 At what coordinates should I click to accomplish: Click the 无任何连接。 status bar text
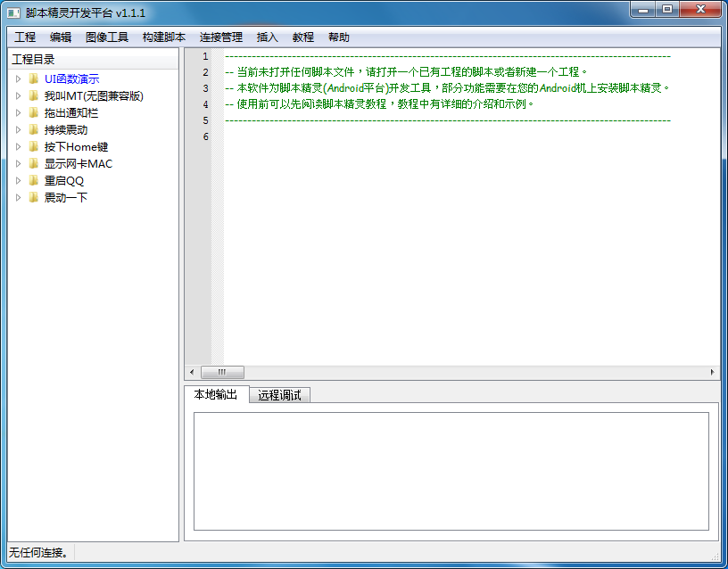tap(39, 552)
